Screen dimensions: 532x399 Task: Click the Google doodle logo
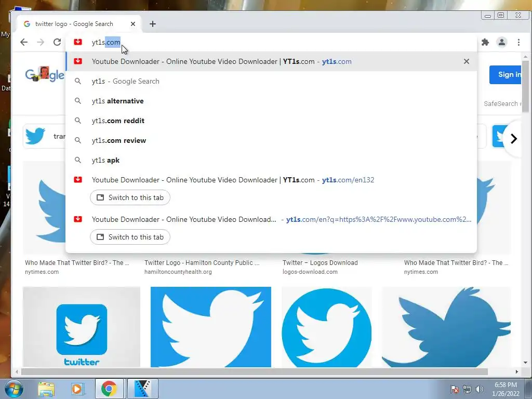pos(45,74)
